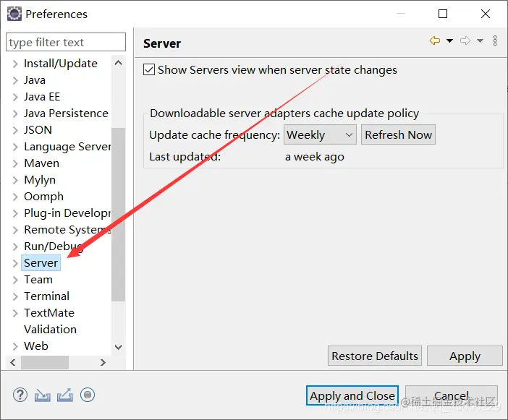Click Apply and Close
Screen dimensions: 508x420
(x=352, y=395)
